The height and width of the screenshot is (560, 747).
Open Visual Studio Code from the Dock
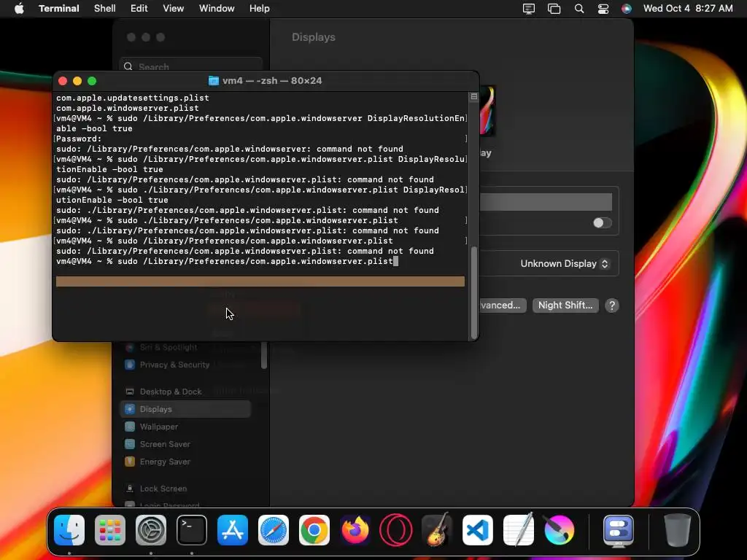(477, 530)
